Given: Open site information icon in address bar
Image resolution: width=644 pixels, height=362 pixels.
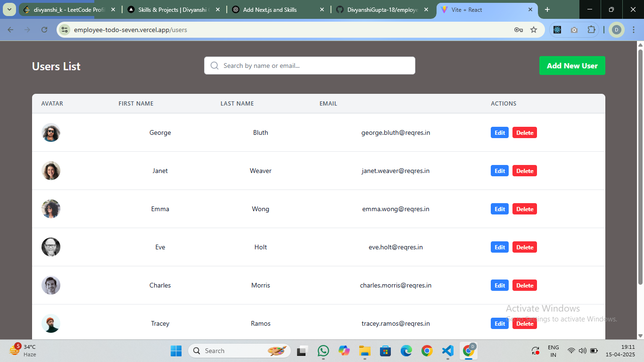Looking at the screenshot, I should (65, 30).
